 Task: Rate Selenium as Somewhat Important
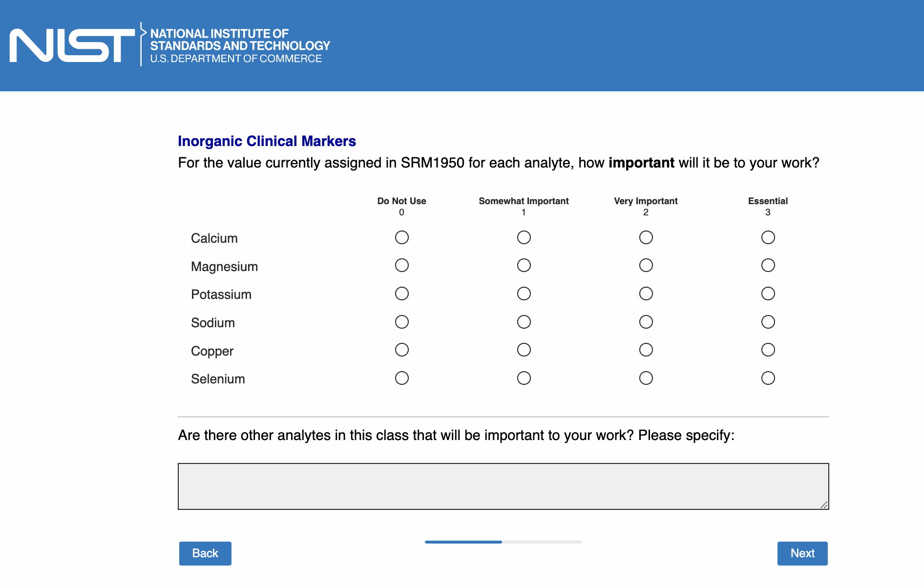tap(524, 378)
